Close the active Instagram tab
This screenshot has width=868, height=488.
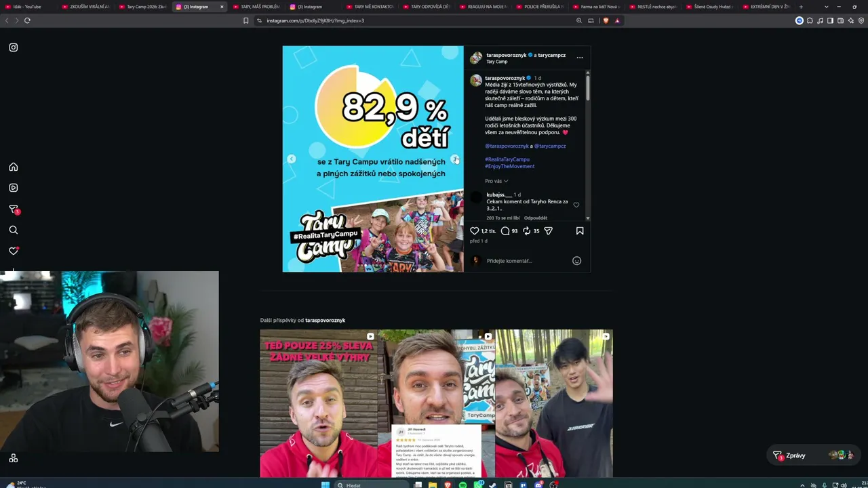222,7
